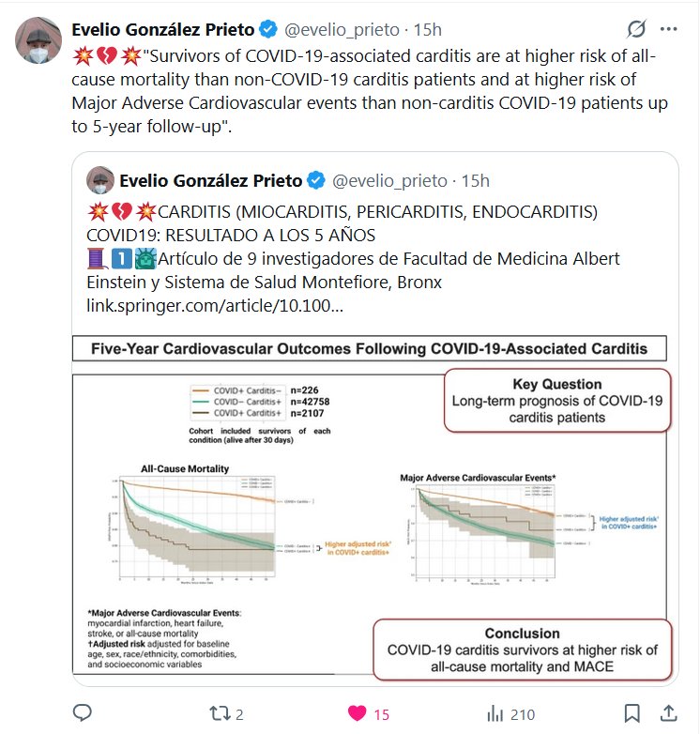Click verified badge in quoted tweet
Screen dimensions: 700x734
tap(317, 181)
